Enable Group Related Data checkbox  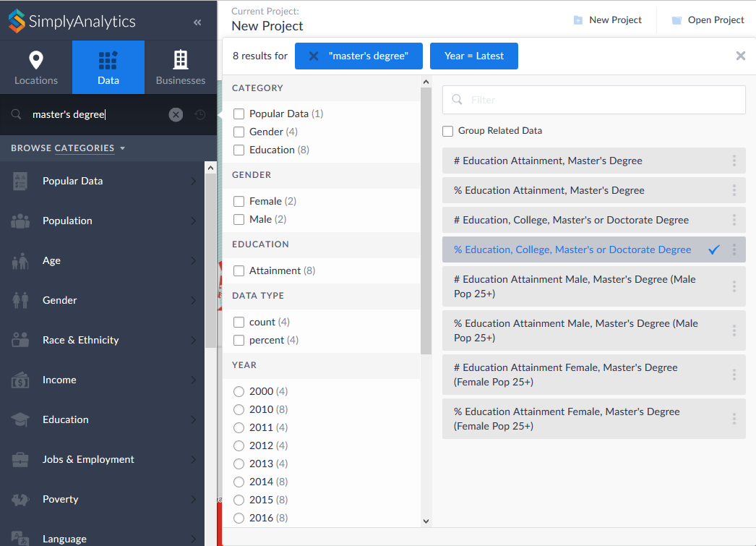click(x=448, y=131)
